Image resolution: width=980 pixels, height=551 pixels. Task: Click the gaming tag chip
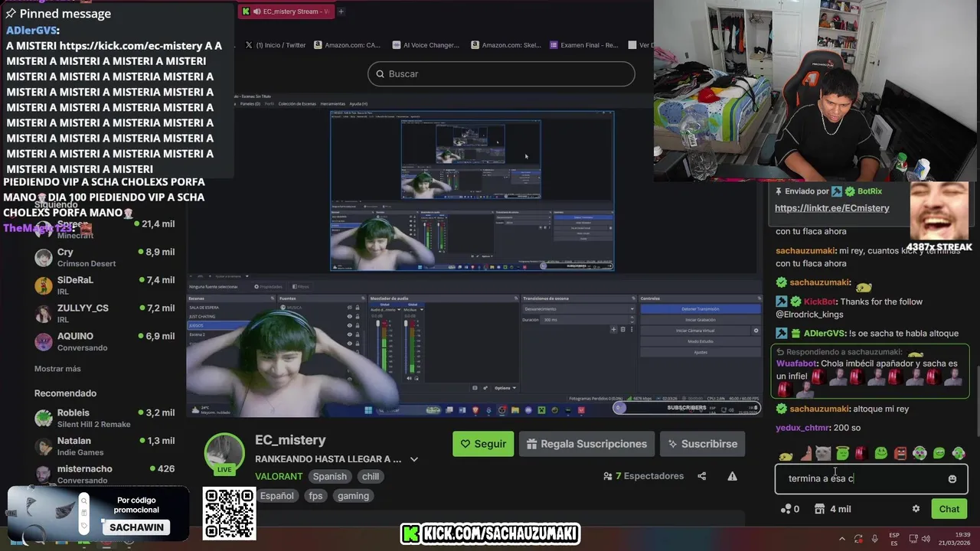[x=353, y=496]
